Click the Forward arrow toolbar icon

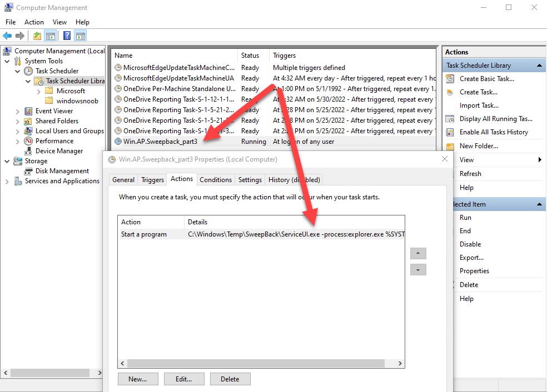pos(20,36)
